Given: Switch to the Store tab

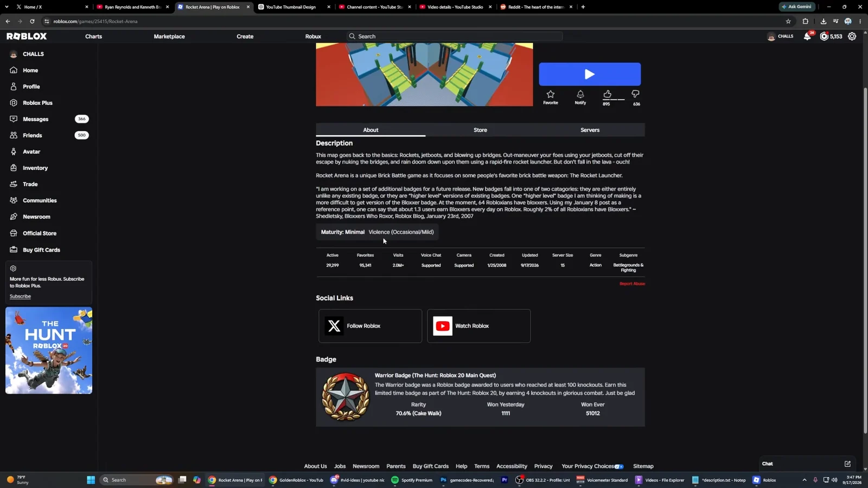Looking at the screenshot, I should [x=480, y=130].
